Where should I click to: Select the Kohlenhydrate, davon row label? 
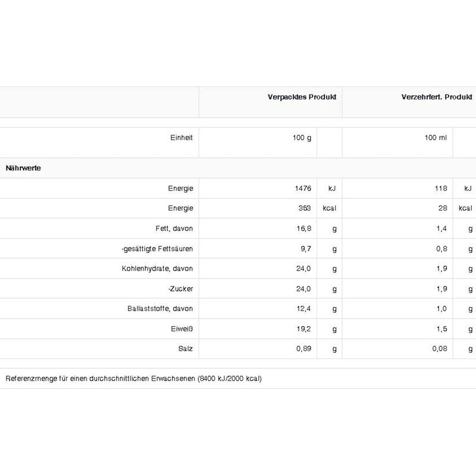157,268
